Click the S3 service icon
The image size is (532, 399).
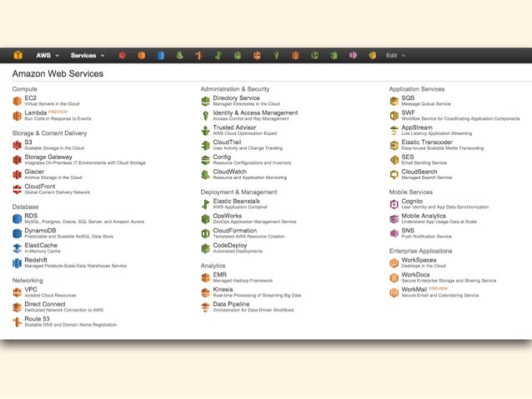[x=17, y=145]
